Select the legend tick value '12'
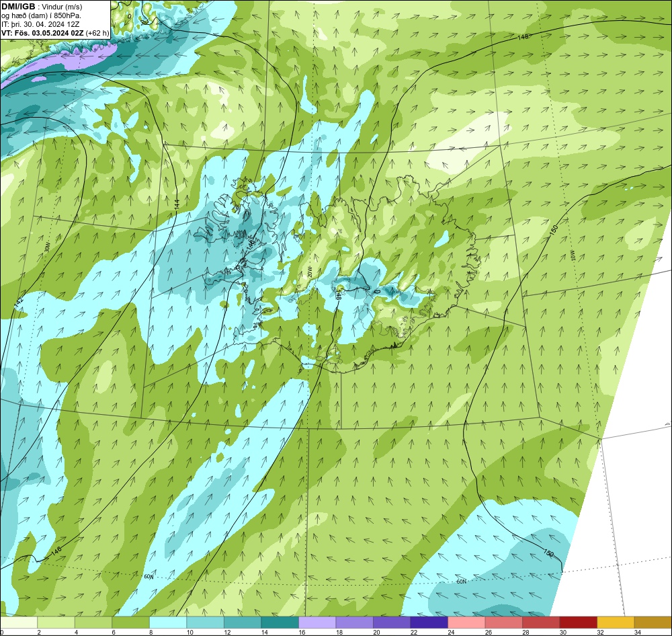 click(x=227, y=632)
